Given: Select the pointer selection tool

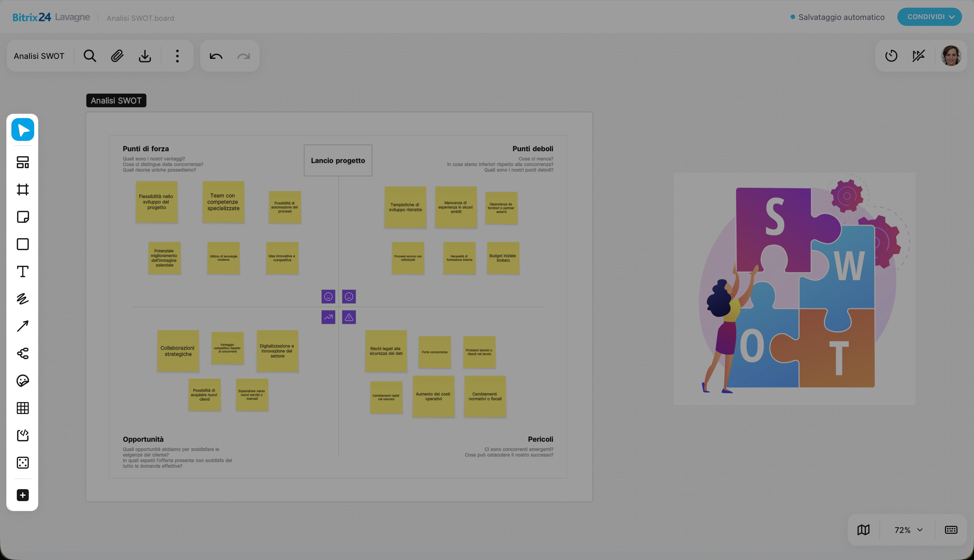Looking at the screenshot, I should (23, 130).
